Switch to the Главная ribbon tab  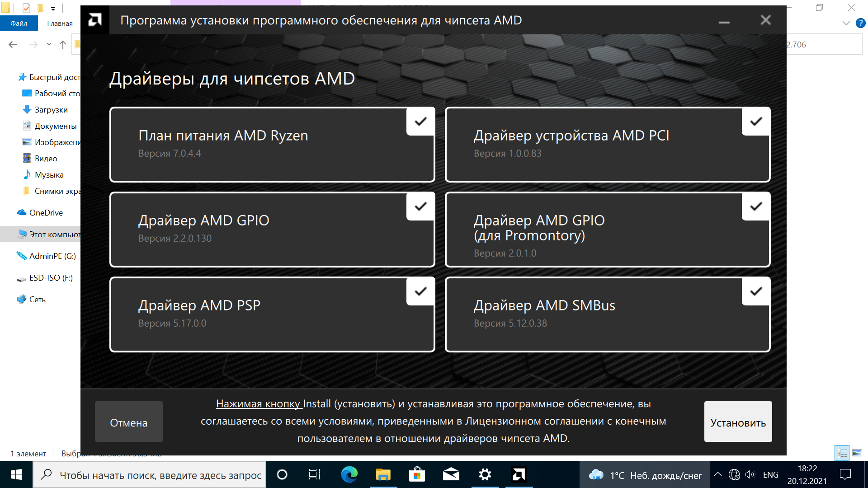pos(60,23)
